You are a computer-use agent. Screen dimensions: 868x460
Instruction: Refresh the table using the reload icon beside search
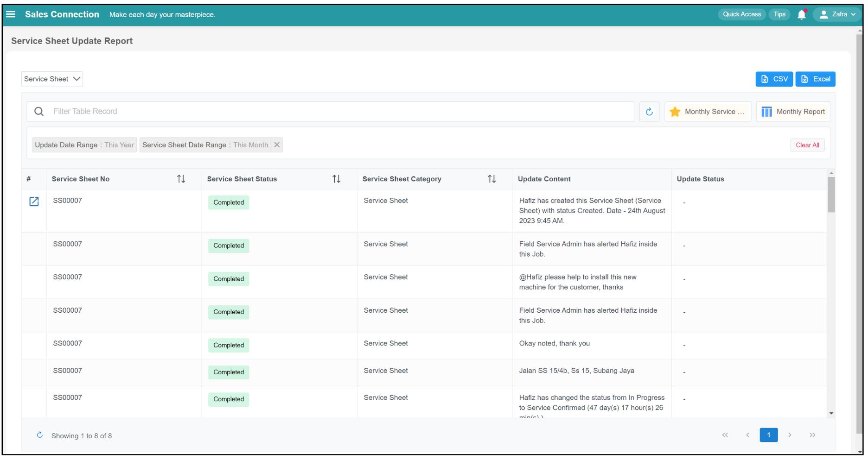tap(649, 112)
